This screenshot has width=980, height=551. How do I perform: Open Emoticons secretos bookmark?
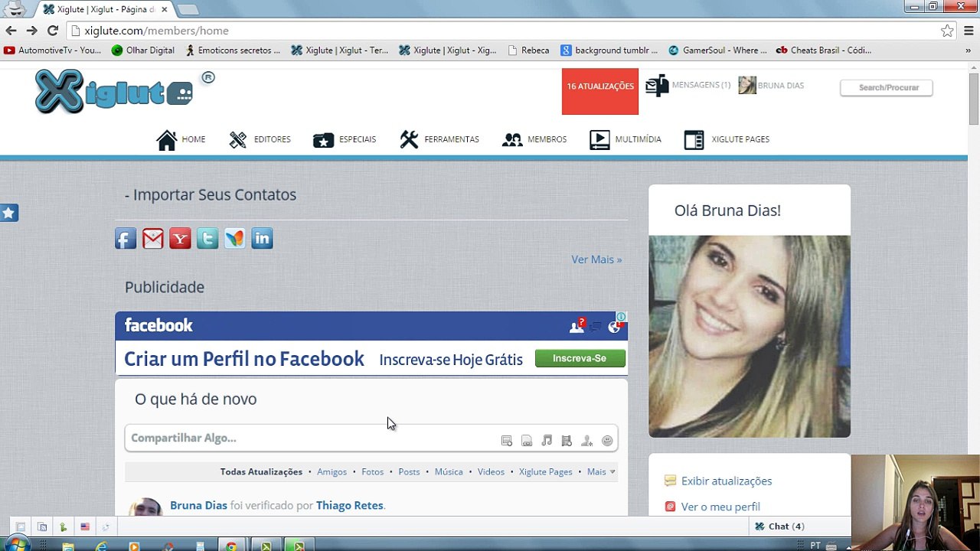[x=233, y=51]
